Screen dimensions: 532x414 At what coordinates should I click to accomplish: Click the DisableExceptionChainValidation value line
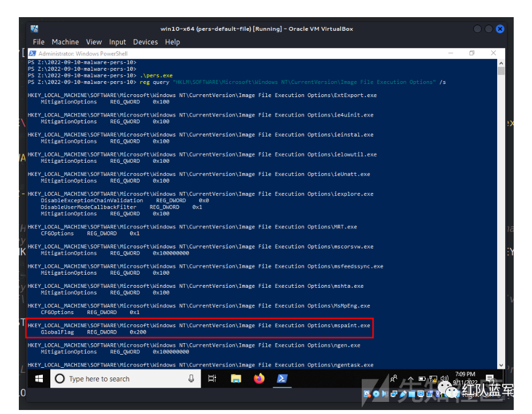coord(125,200)
